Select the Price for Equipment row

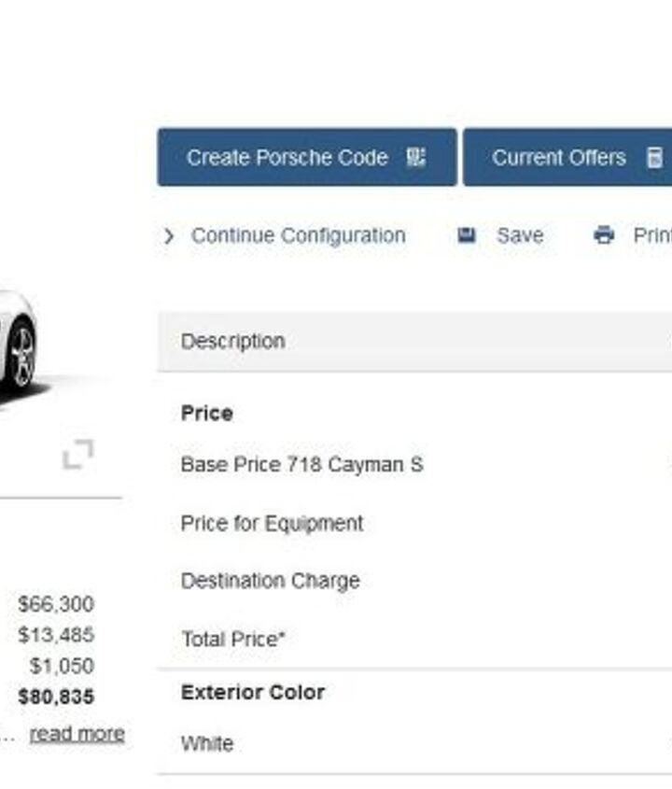pos(272,523)
